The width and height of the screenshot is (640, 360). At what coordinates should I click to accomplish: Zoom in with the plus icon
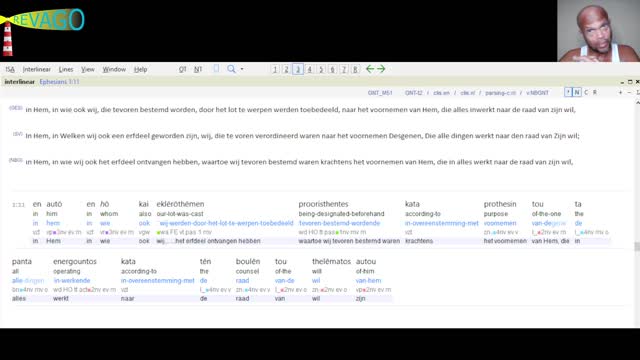(620, 93)
